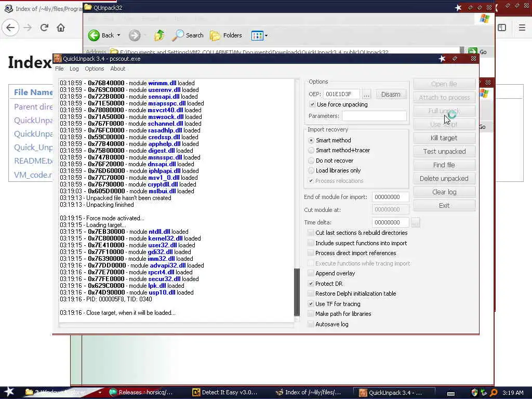
Task: Click the green Go arrow beside address bar
Action: 473,51
